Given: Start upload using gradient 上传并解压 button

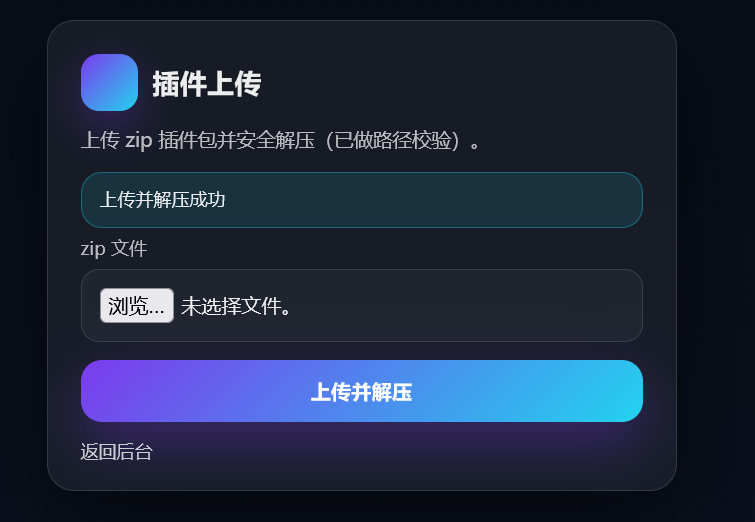Looking at the screenshot, I should coord(362,391).
